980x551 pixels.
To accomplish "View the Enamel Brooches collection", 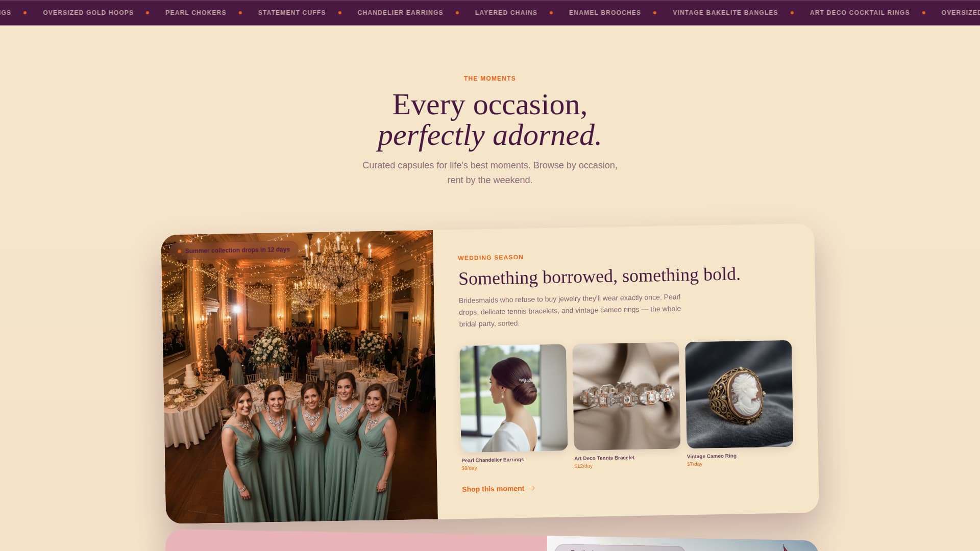I will [x=604, y=12].
